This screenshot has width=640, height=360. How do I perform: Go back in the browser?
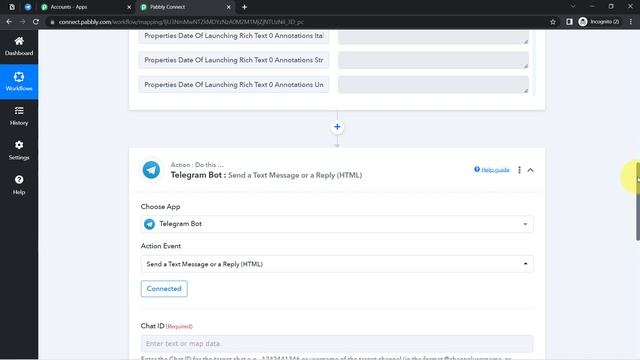[9, 22]
